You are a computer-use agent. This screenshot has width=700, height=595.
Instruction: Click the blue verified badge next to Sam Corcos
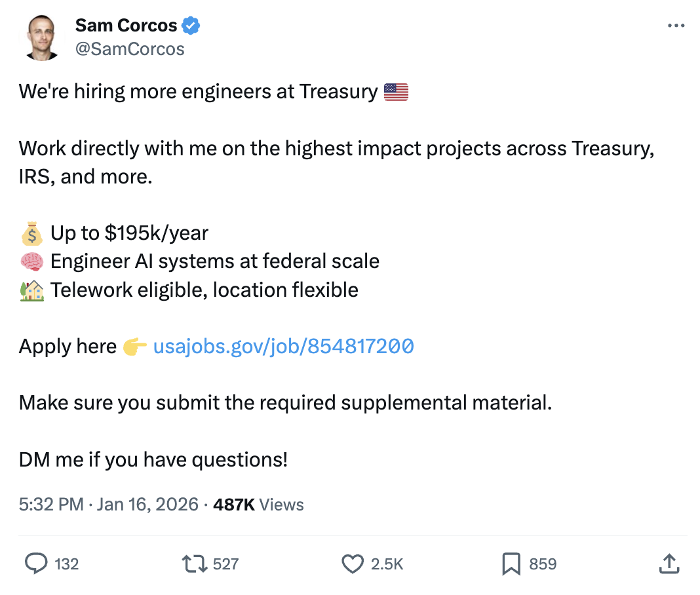click(x=191, y=25)
